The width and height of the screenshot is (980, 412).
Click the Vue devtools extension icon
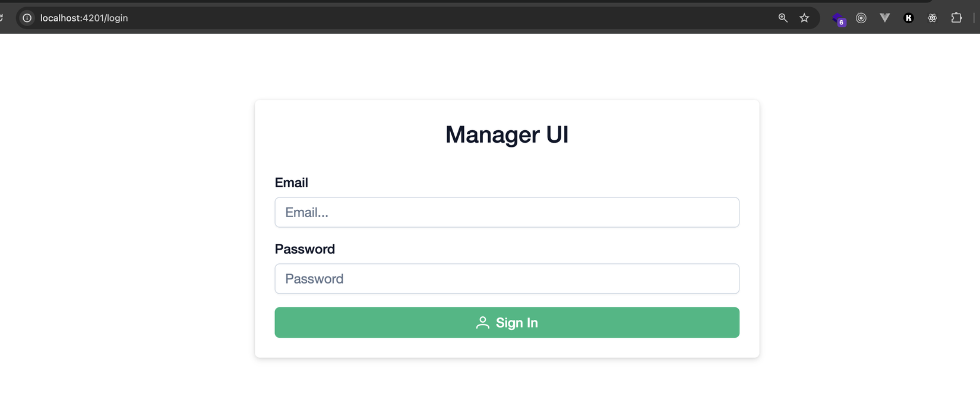coord(884,18)
